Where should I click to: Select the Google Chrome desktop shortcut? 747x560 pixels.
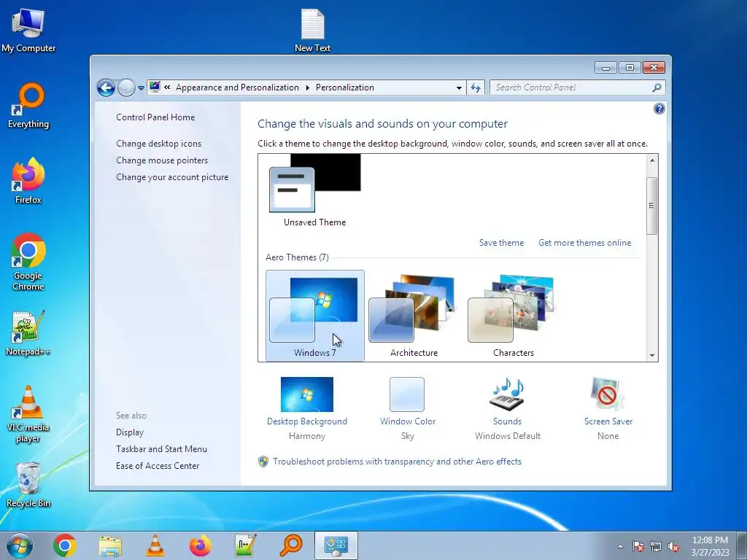point(28,262)
